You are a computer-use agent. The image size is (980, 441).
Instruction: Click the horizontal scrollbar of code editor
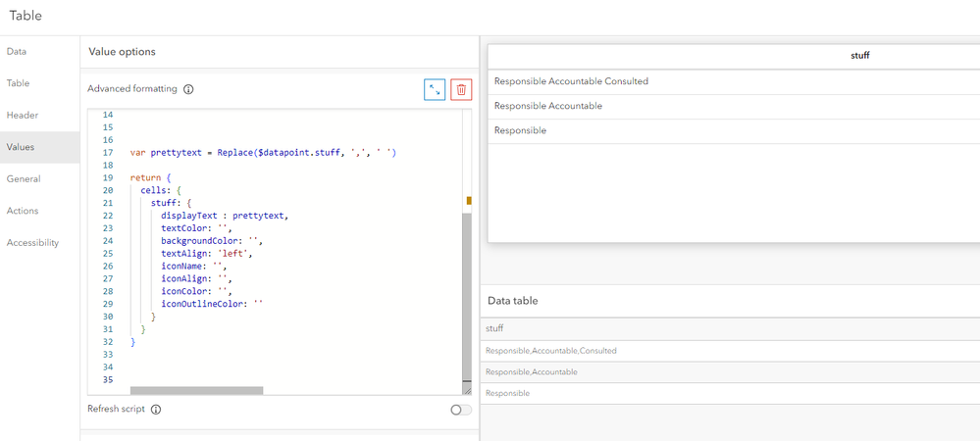(x=196, y=390)
